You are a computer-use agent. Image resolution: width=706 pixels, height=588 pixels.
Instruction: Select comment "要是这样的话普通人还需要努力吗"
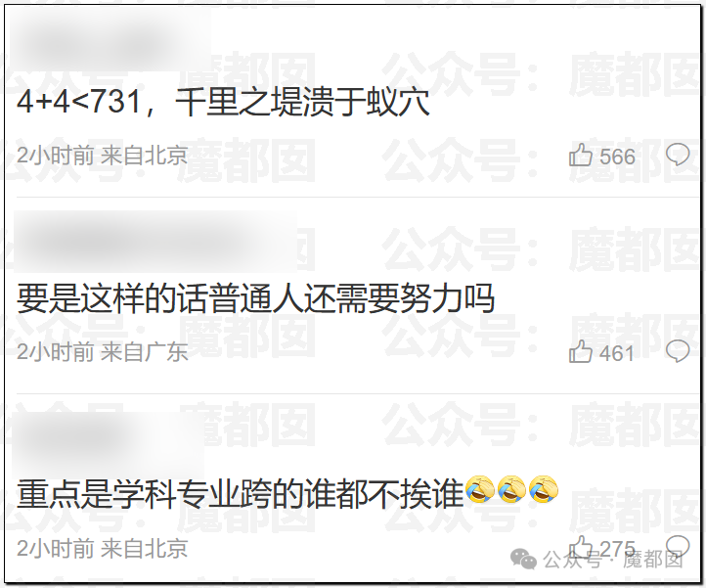coord(256,298)
